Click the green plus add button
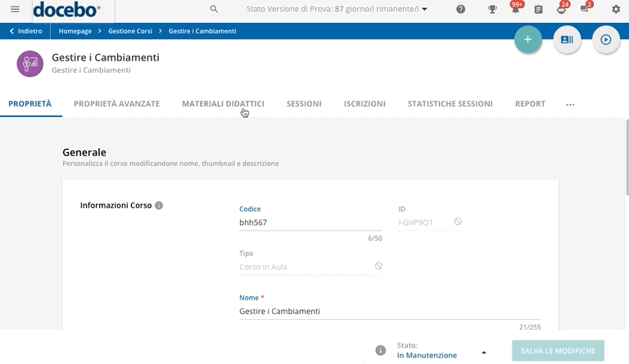Screen dimensions: 629x364 tap(528, 39)
